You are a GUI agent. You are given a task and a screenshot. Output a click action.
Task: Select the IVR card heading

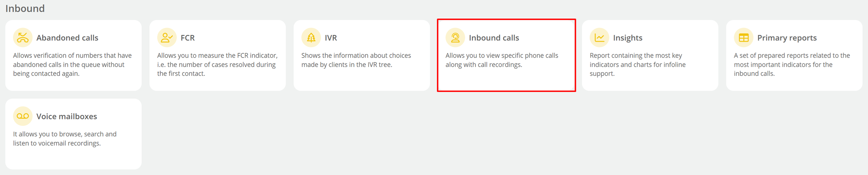(x=331, y=38)
